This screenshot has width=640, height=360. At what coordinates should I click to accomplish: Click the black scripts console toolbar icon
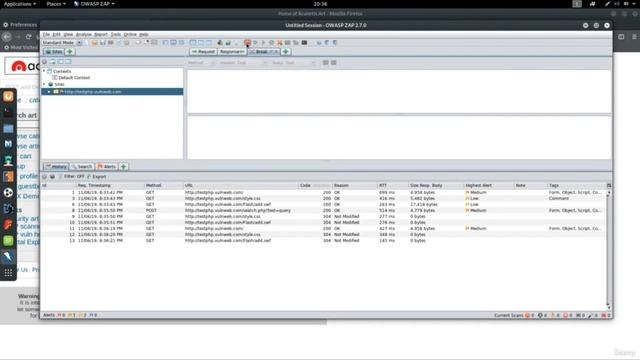[304, 42]
